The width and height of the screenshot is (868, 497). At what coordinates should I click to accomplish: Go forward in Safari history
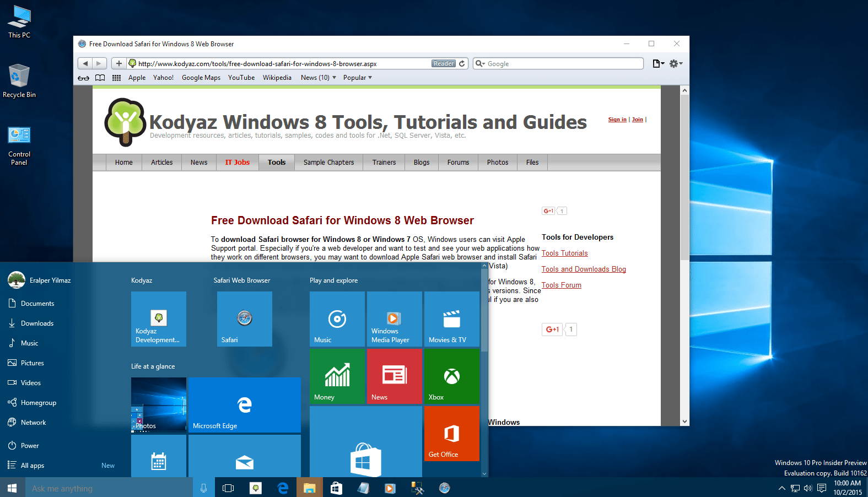coord(99,63)
